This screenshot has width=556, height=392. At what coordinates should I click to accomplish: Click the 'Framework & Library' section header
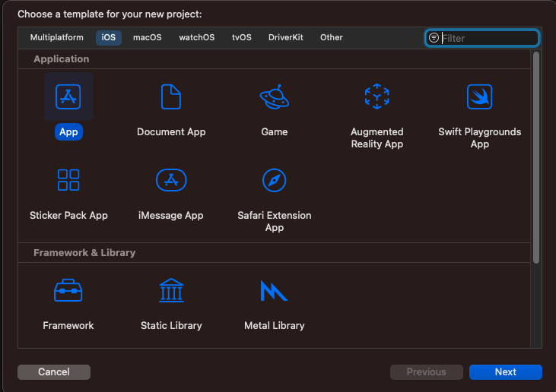[84, 252]
